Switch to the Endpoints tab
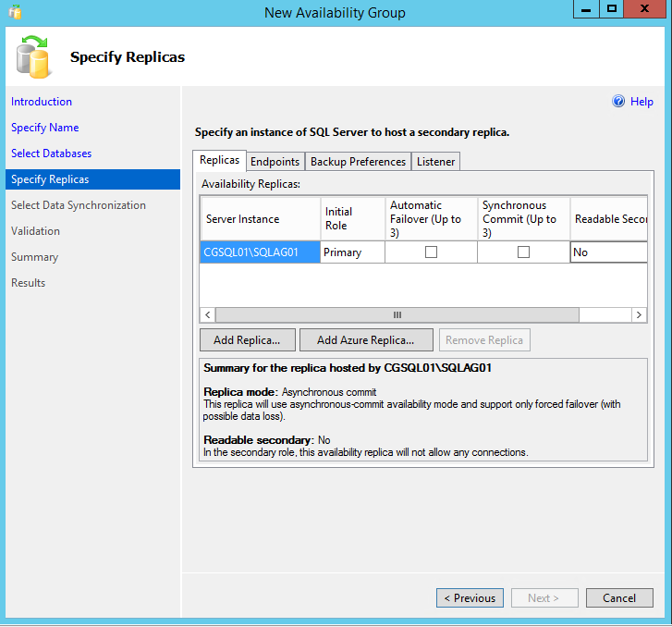This screenshot has height=627, width=672. [275, 162]
